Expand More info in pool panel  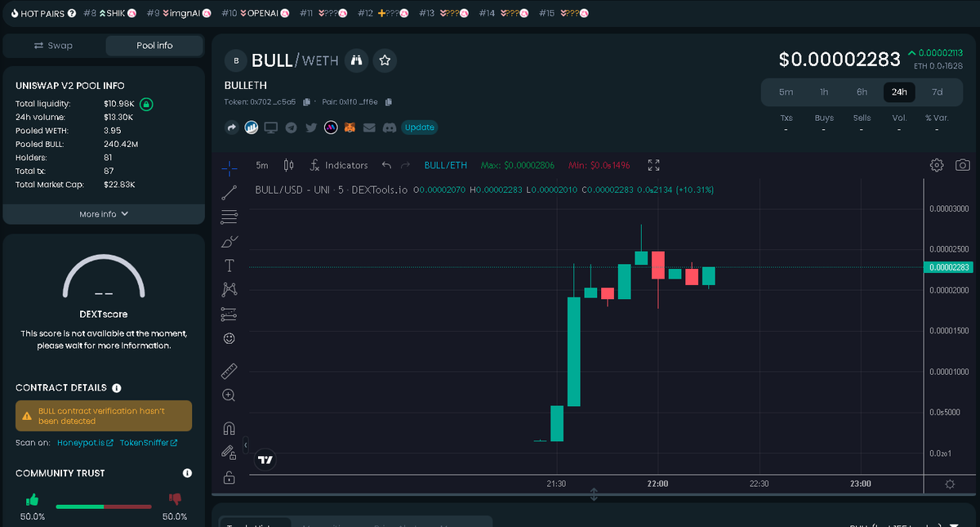pos(104,214)
